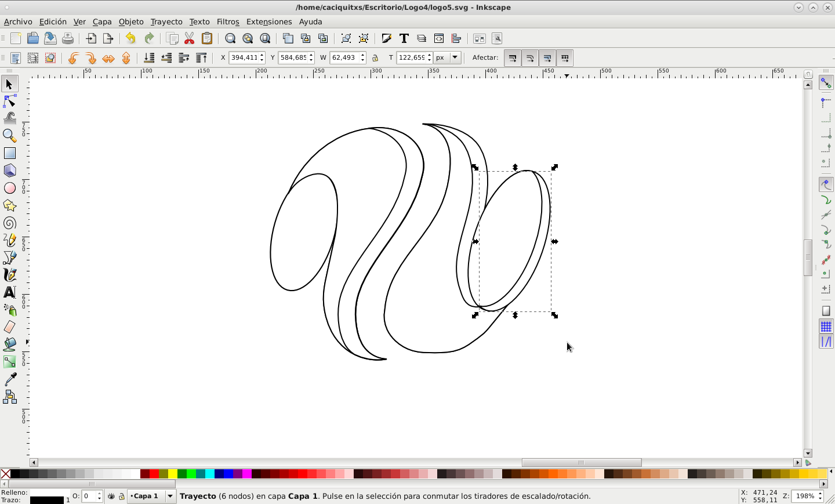Select the Bezier pen tool
This screenshot has height=504, width=835.
tap(10, 258)
